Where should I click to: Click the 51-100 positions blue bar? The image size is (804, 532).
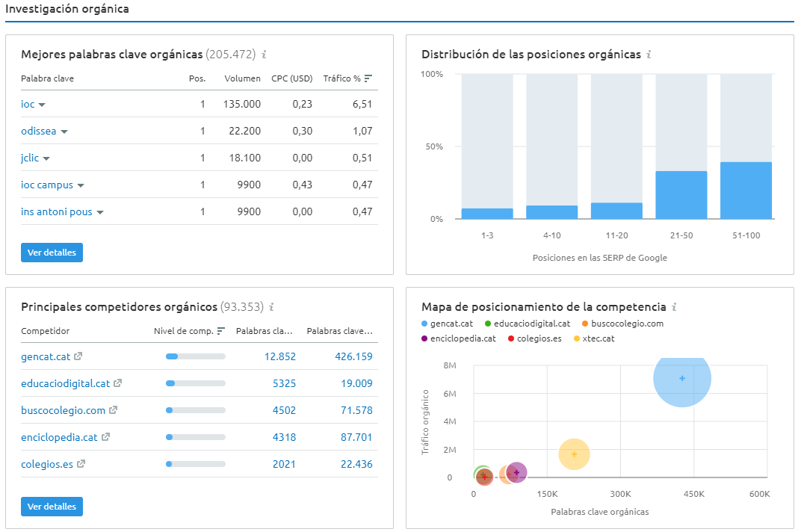point(746,191)
